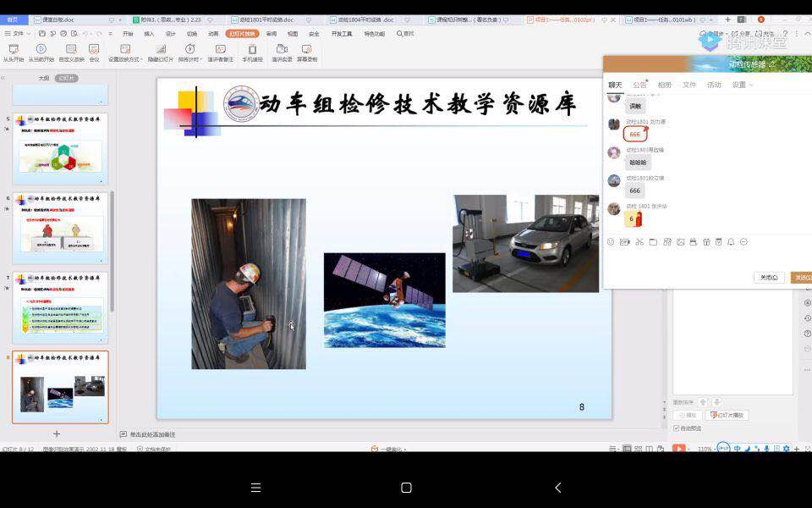Click the image send icon in chat toolbar
Screen dimensions: 812x508
[680, 242]
